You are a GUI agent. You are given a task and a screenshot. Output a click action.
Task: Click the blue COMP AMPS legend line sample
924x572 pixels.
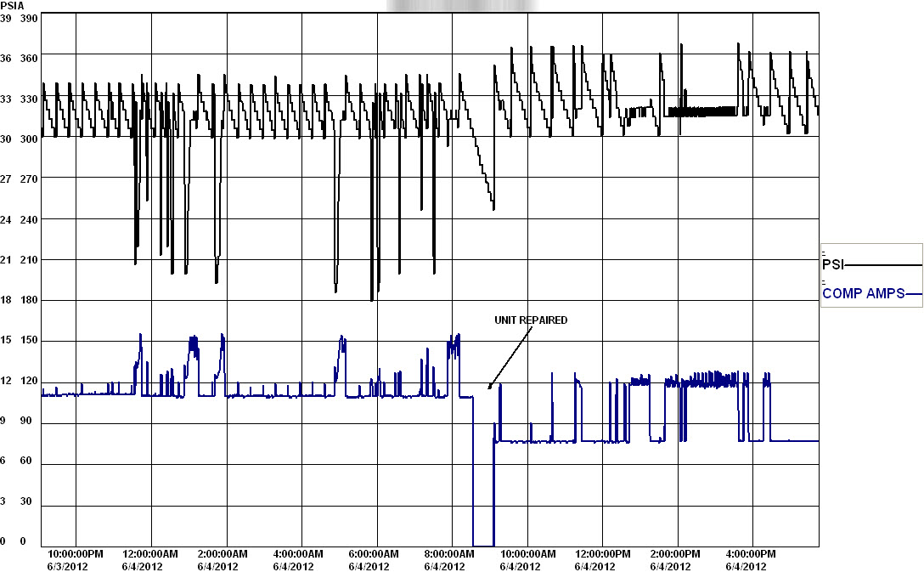click(x=914, y=293)
